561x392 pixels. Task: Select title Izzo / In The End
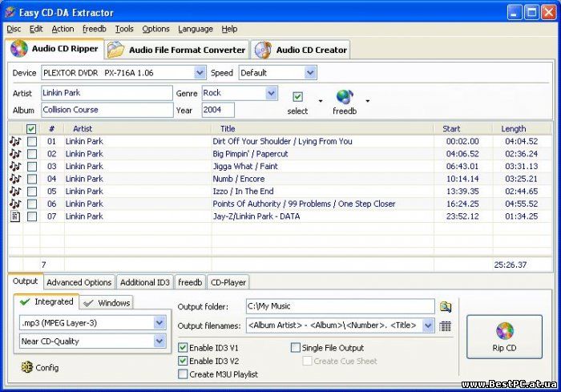243,191
